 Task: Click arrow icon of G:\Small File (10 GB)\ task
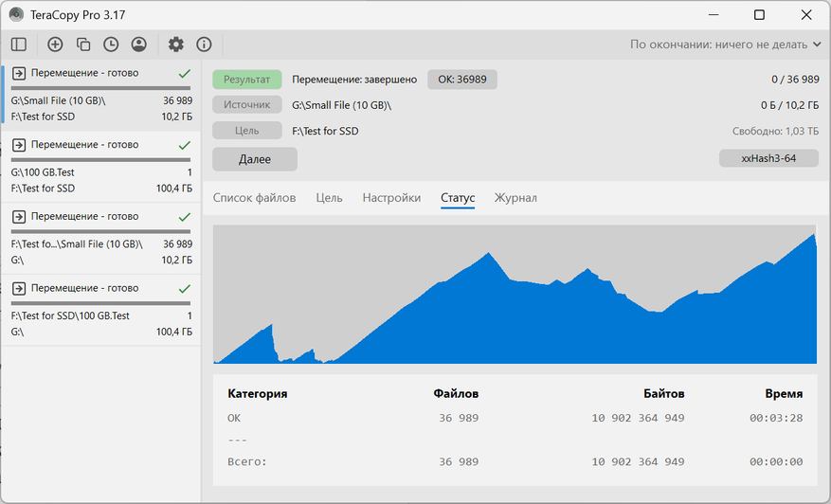click(19, 73)
